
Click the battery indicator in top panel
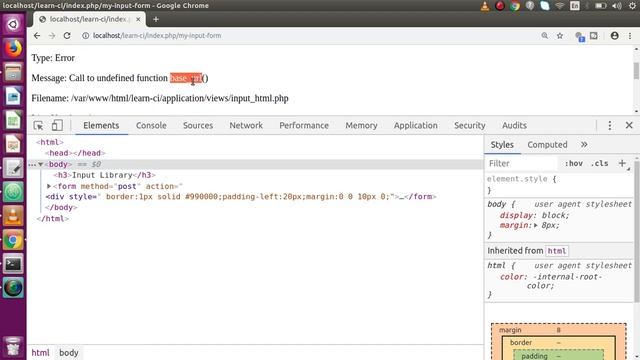point(600,6)
